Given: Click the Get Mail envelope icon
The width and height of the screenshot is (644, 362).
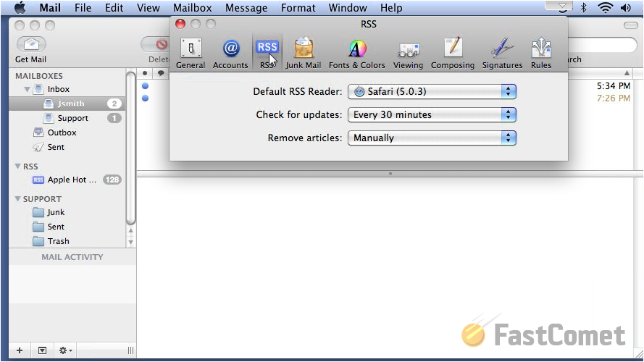Looking at the screenshot, I should (31, 44).
